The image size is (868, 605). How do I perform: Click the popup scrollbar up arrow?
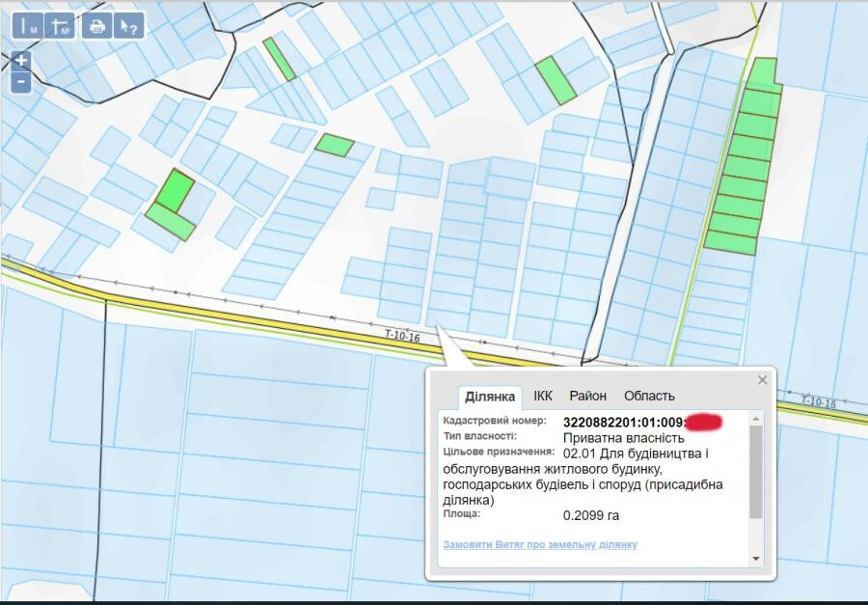click(x=756, y=418)
